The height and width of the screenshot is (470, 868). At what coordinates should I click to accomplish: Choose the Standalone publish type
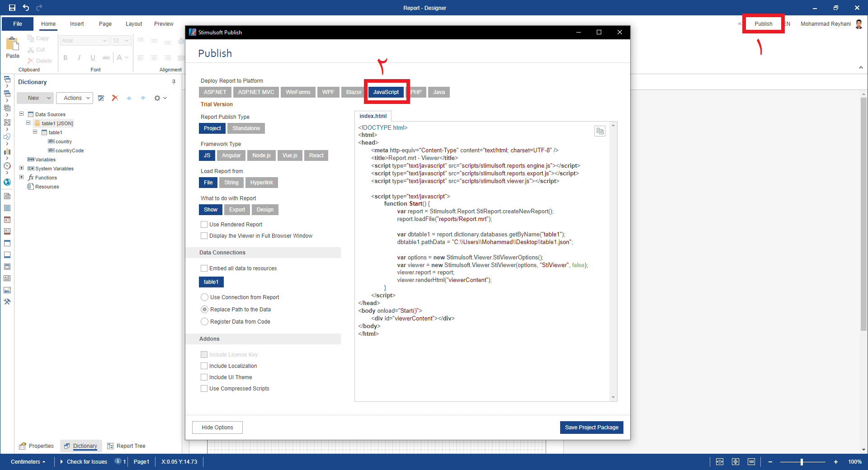tap(246, 128)
